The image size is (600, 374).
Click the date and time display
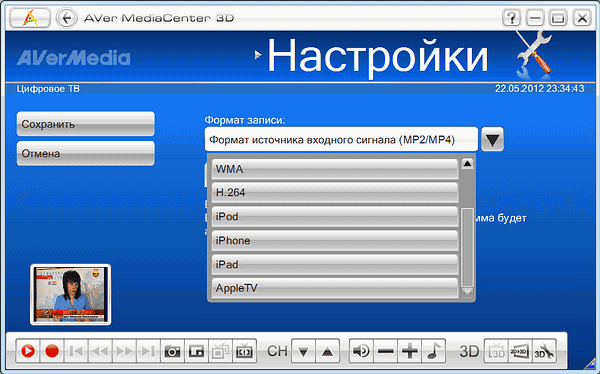540,89
